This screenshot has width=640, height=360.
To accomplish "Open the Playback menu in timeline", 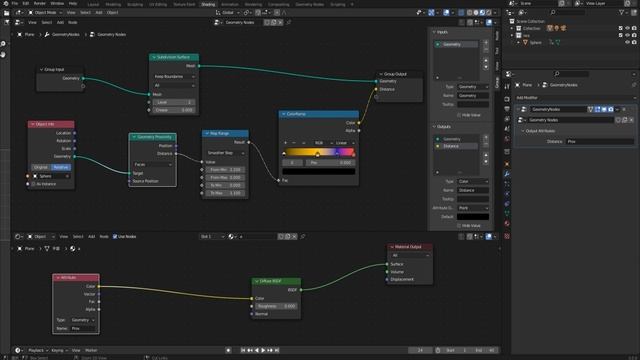I will (x=38, y=350).
